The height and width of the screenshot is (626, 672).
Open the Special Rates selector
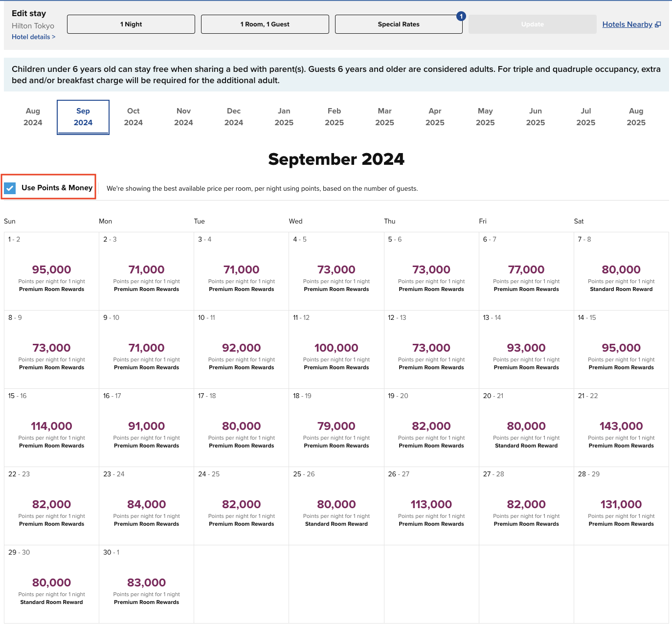click(399, 23)
